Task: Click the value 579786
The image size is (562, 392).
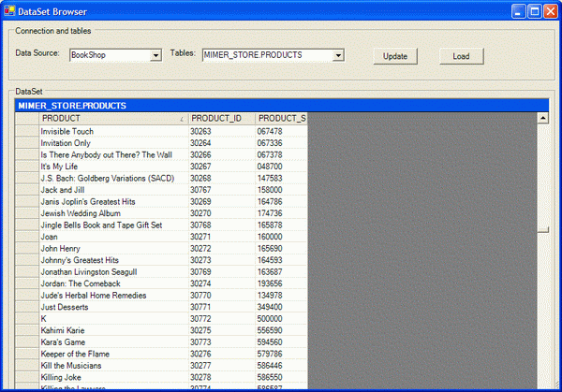Action: point(281,354)
